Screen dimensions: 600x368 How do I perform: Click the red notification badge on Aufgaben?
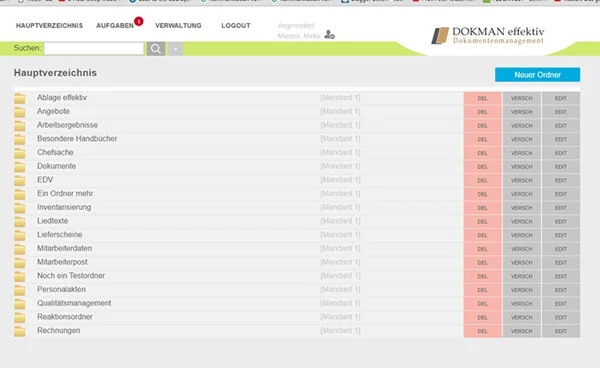(x=139, y=21)
